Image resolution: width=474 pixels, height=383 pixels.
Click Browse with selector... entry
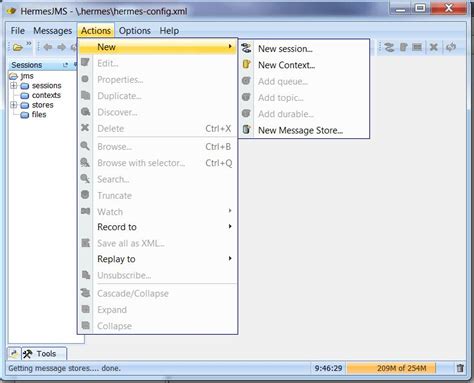[157, 163]
